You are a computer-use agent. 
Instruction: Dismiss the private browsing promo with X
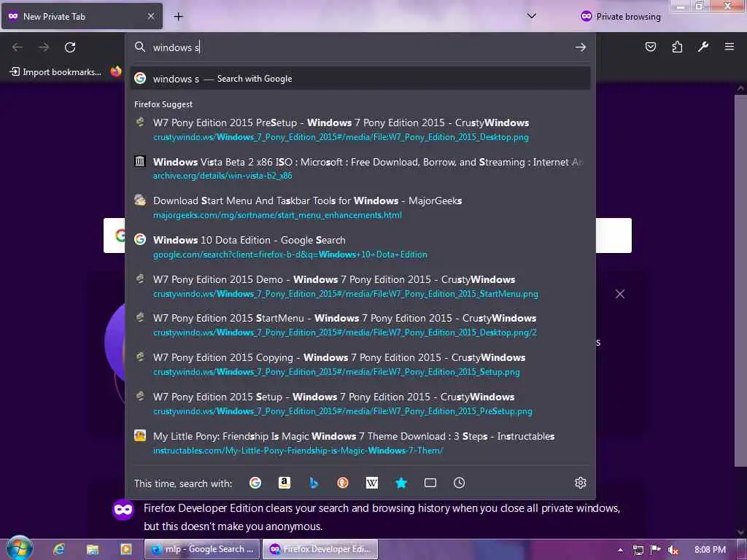point(620,294)
